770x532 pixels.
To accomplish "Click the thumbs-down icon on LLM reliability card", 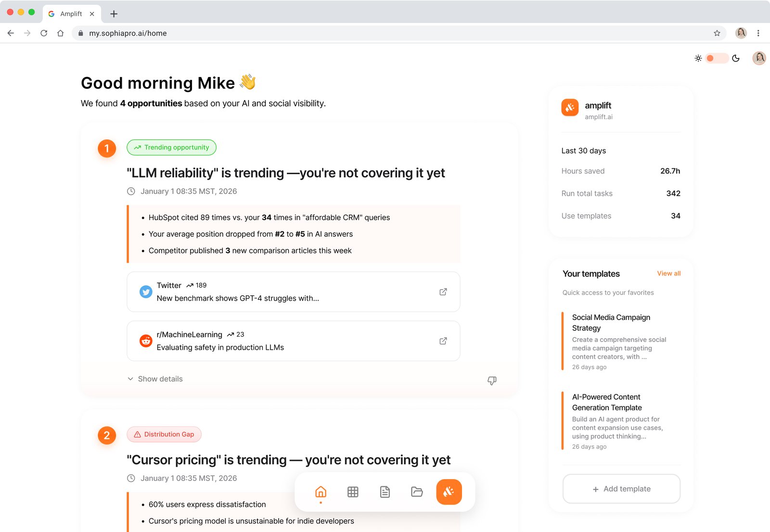I will pos(492,380).
